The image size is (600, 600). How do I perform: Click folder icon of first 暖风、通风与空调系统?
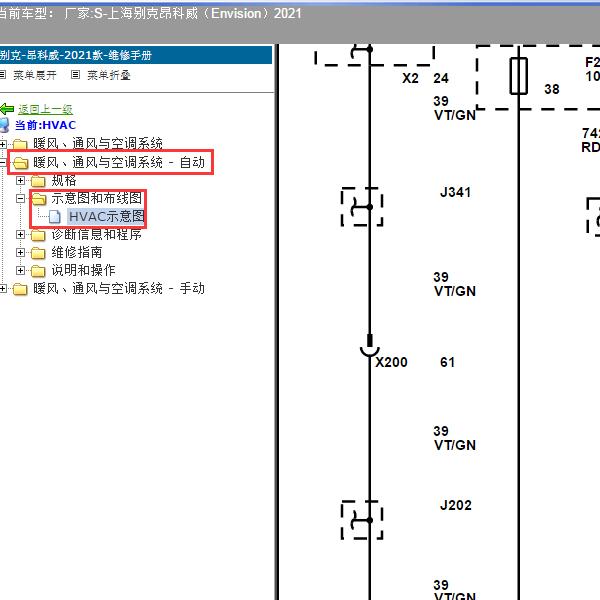[21, 145]
